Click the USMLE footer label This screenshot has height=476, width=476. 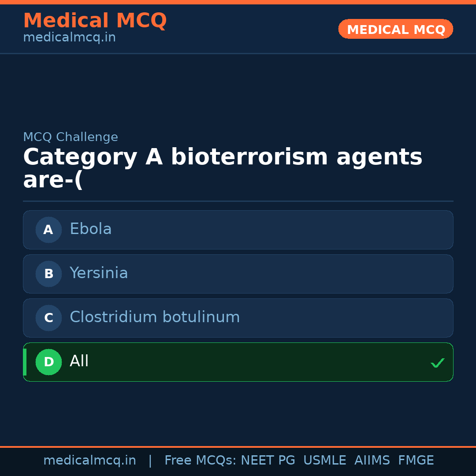coord(325,460)
